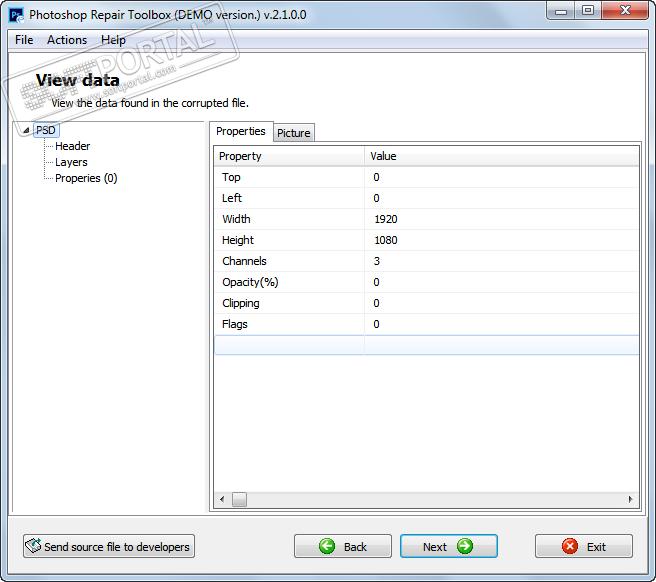Viewport: 656px width, 582px height.
Task: Click the empty highlighted row below Flags
Action: pos(426,345)
